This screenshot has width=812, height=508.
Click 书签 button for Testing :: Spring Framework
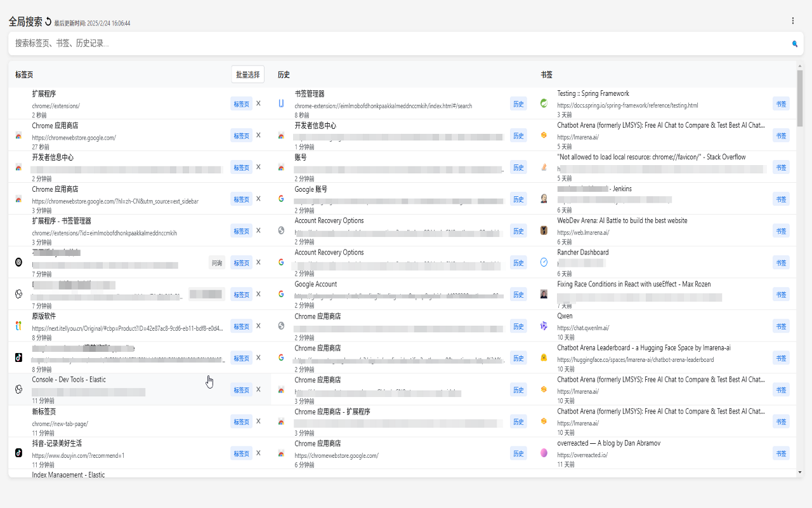tap(781, 104)
